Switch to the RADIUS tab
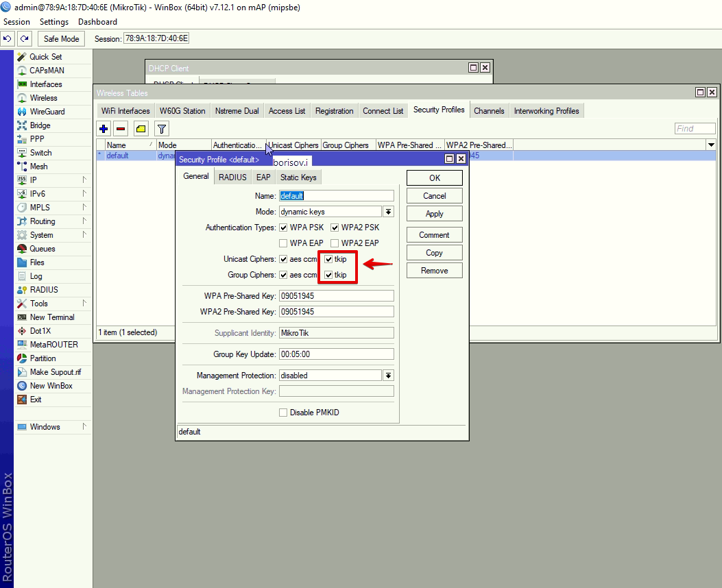The height and width of the screenshot is (588, 722). (x=232, y=177)
